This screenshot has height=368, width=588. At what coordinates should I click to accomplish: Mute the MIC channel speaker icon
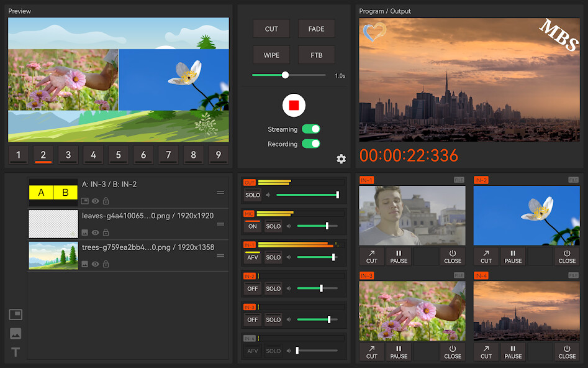pyautogui.click(x=289, y=226)
